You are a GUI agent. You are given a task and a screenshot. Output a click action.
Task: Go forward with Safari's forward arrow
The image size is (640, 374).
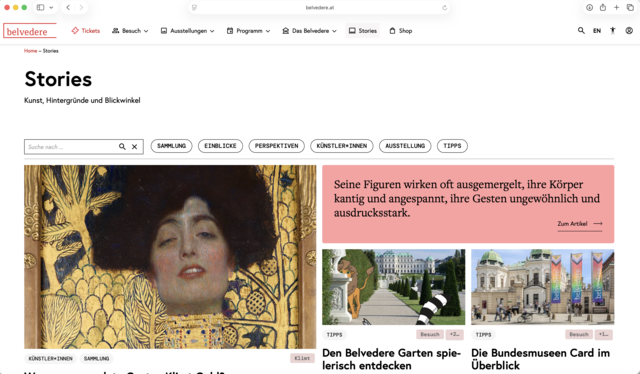81,7
